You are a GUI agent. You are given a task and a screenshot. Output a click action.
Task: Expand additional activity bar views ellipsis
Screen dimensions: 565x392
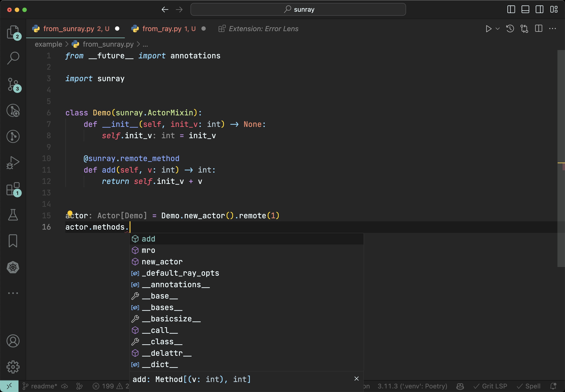[x=13, y=293]
